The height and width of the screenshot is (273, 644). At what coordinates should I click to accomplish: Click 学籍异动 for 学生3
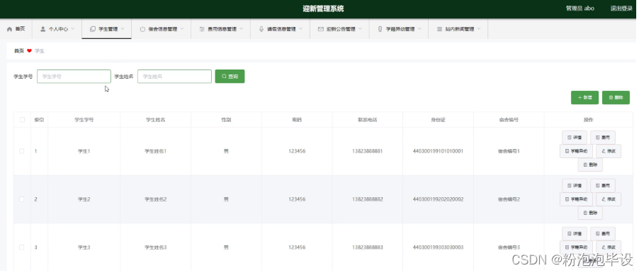tap(576, 247)
